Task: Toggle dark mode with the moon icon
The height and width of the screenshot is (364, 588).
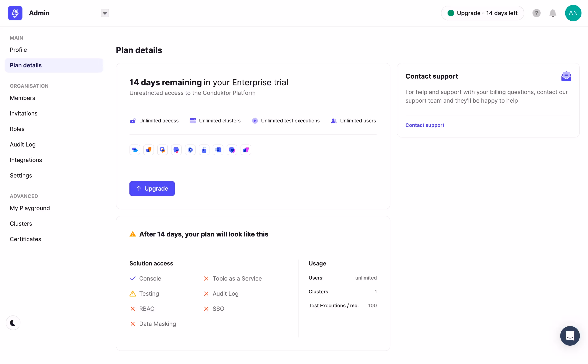Action: (13, 323)
